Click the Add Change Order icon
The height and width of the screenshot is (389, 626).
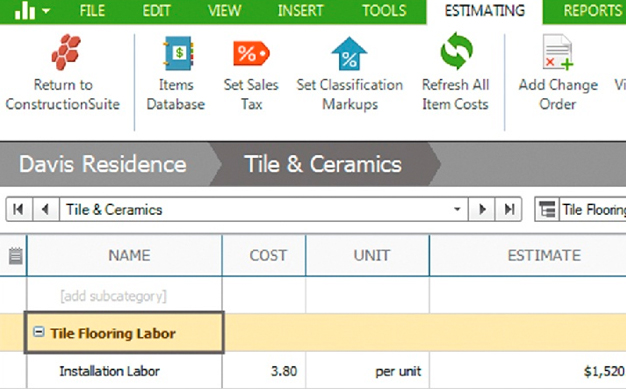tap(558, 52)
